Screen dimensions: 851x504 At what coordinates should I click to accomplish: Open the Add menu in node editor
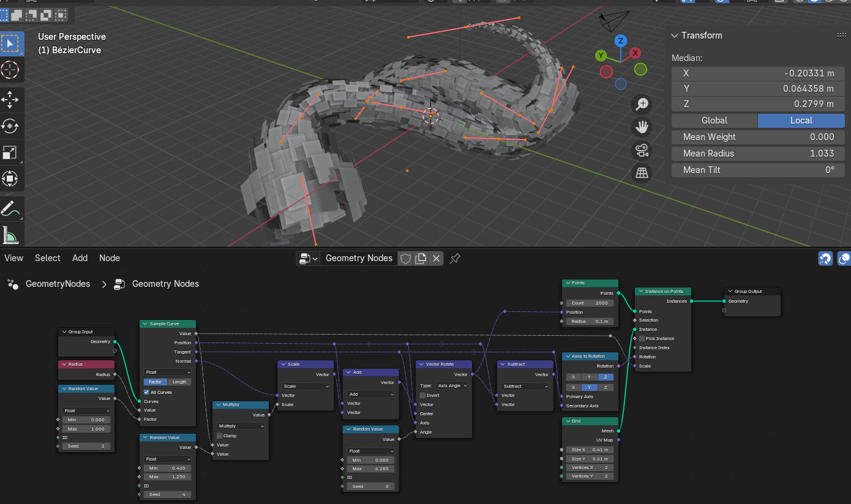[80, 258]
